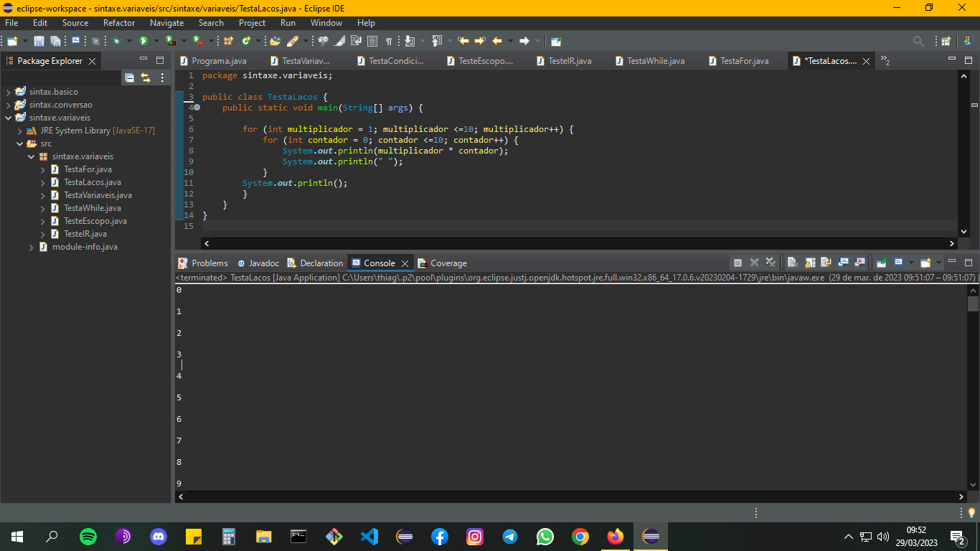The height and width of the screenshot is (551, 980).
Task: Click the Pin Editor toolbar icon
Action: pos(556,41)
